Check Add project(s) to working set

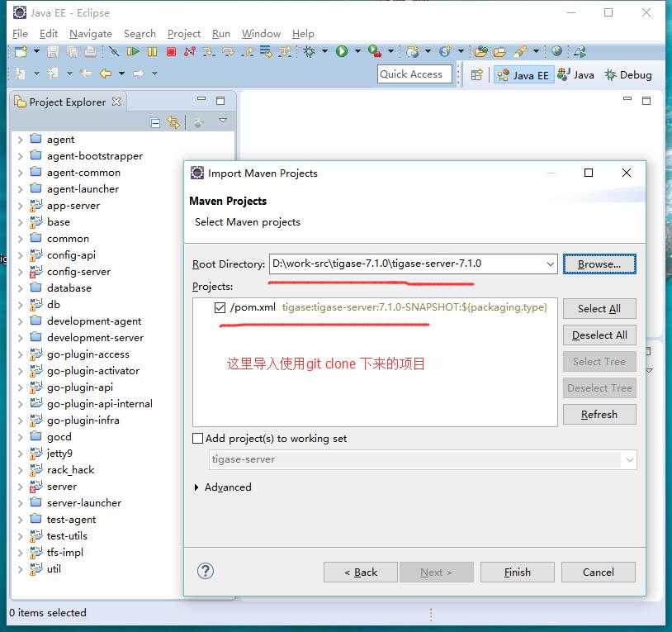point(197,438)
